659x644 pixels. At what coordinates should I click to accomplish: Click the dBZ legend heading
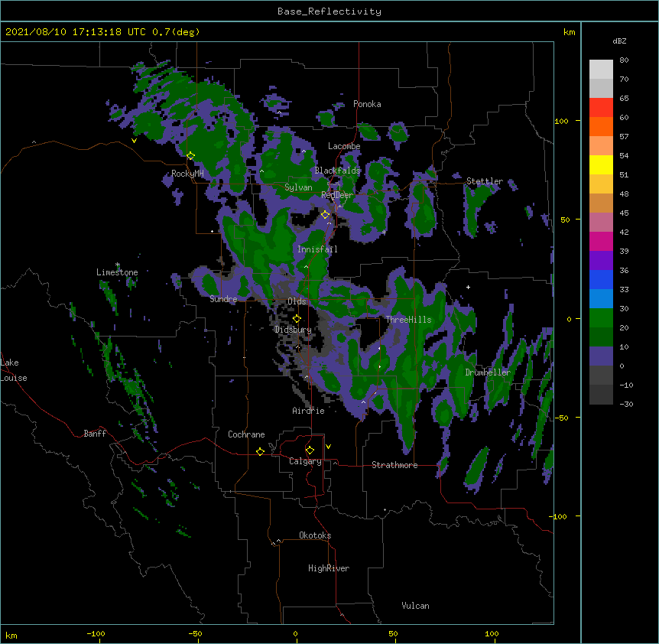point(619,41)
